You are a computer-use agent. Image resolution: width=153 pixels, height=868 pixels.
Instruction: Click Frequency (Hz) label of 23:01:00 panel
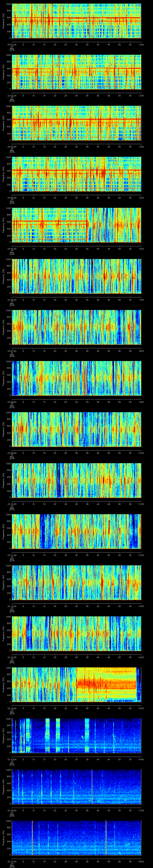click(3, 21)
